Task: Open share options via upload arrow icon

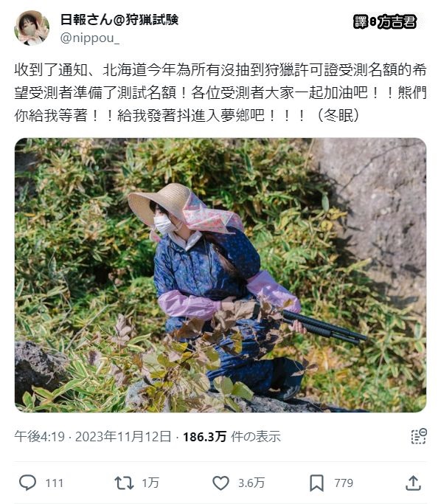Action: (414, 483)
